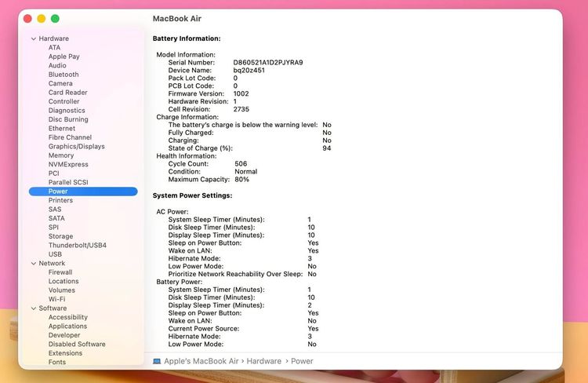Viewport: 588px width, 383px height.
Task: Collapse the Software section chevron
Action: [34, 308]
